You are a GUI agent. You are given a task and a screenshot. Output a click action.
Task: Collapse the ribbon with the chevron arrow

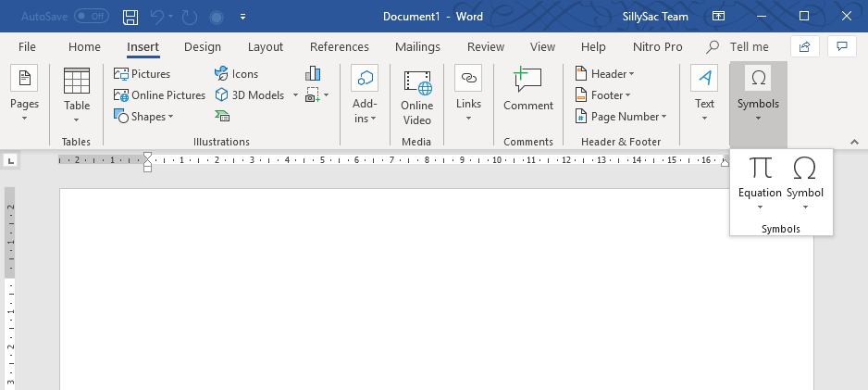(x=854, y=142)
